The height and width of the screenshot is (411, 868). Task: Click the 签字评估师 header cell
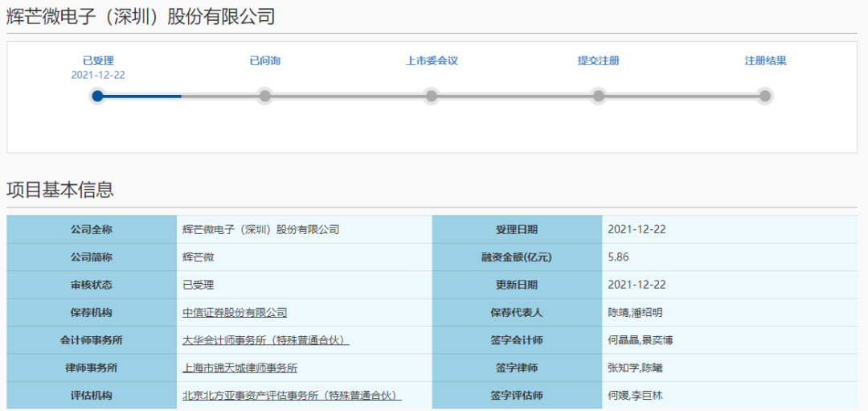[517, 396]
